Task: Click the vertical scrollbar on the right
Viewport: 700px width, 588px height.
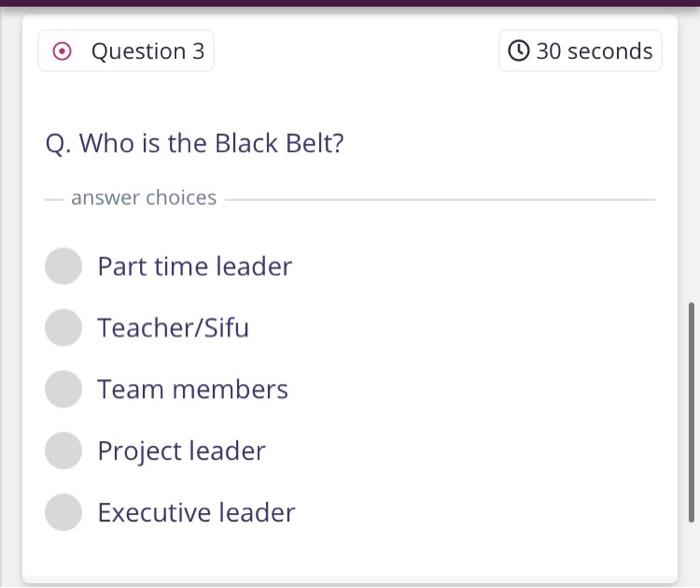Action: 690,410
